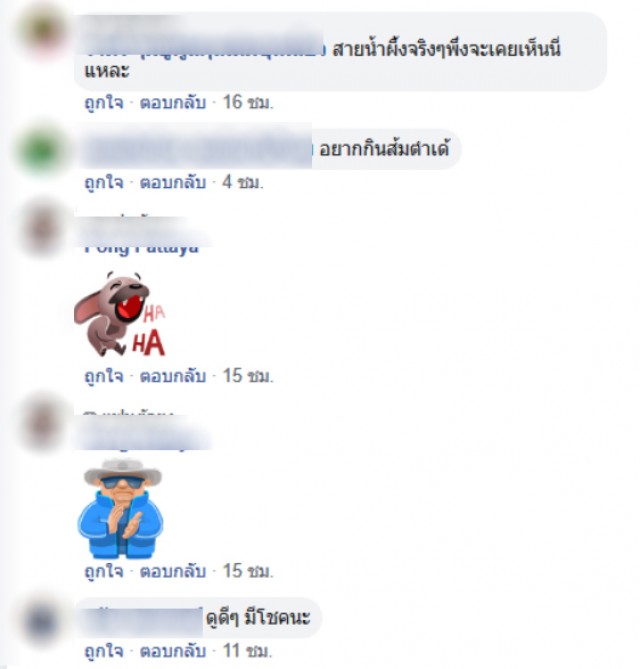
Task: Like the comment posted 16 ชม. ago
Action: point(104,103)
